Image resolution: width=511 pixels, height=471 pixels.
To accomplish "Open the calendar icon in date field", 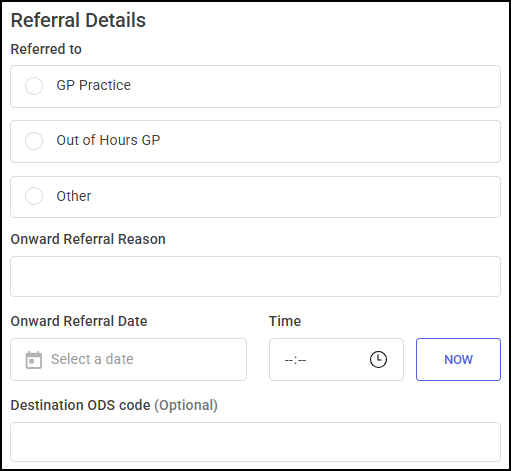I will tap(34, 360).
